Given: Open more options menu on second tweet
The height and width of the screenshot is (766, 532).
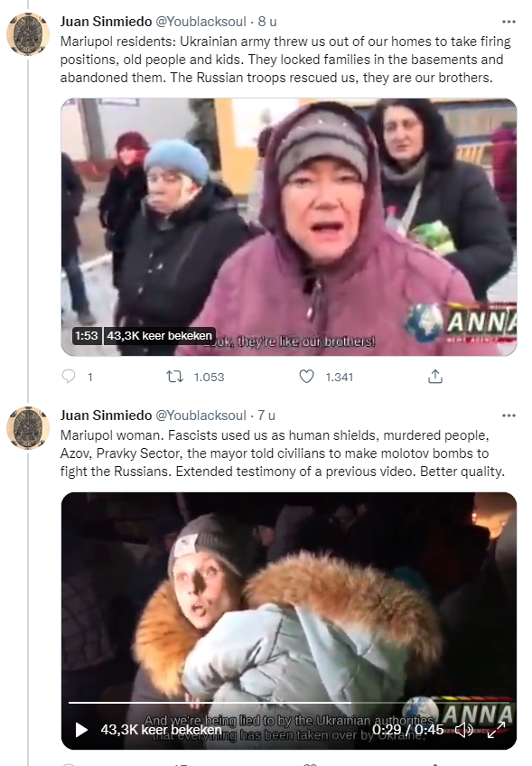Looking at the screenshot, I should point(509,416).
